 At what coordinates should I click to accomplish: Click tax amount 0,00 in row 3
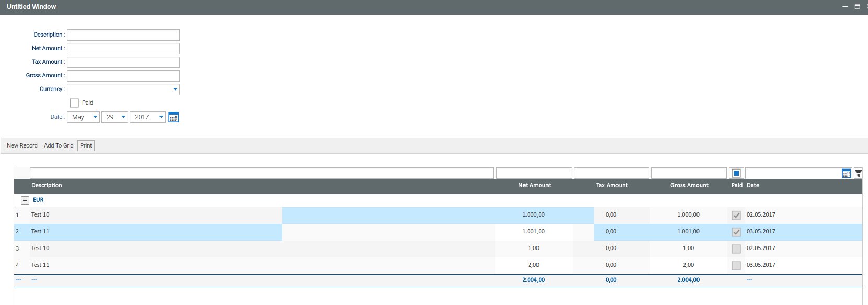coord(611,248)
